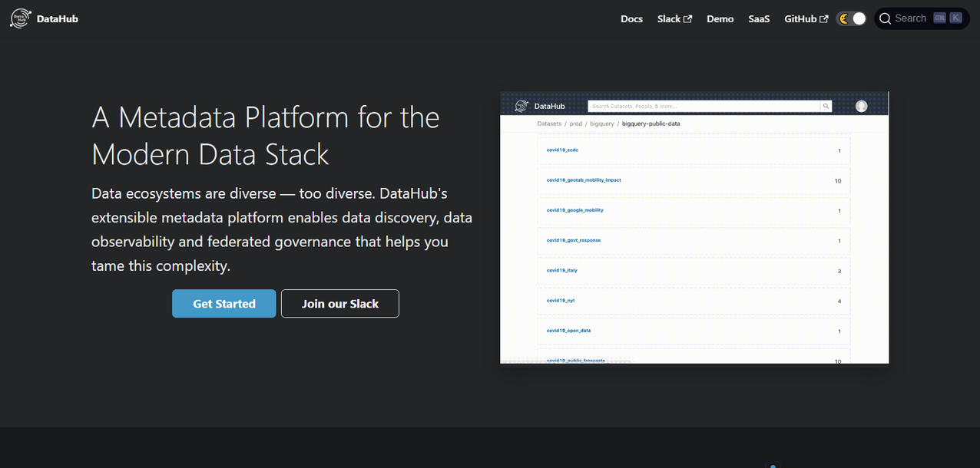980x468 pixels.
Task: Select the bigquery breadcrumb in preview
Action: [x=602, y=124]
